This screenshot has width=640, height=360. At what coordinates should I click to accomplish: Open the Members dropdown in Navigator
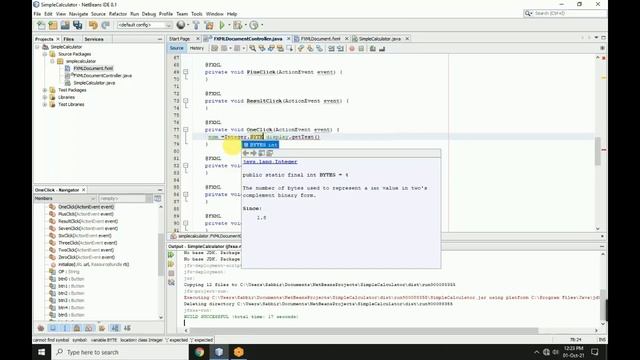click(64, 198)
